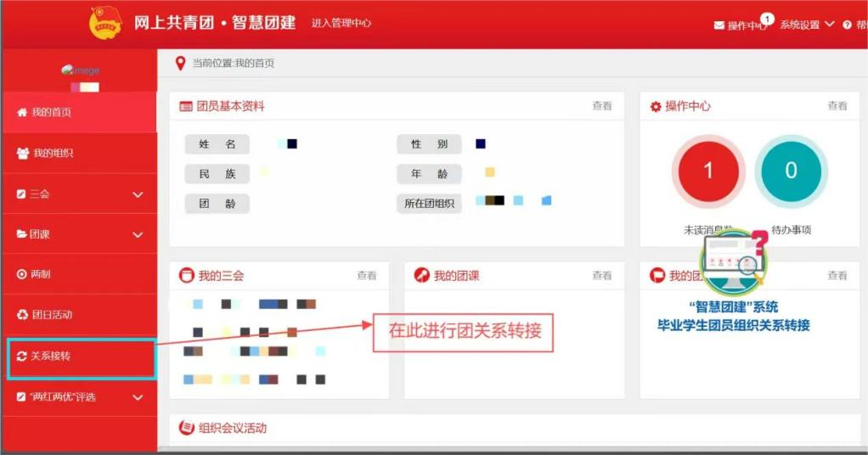
Task: Click the red unread messages count circle
Action: [708, 171]
